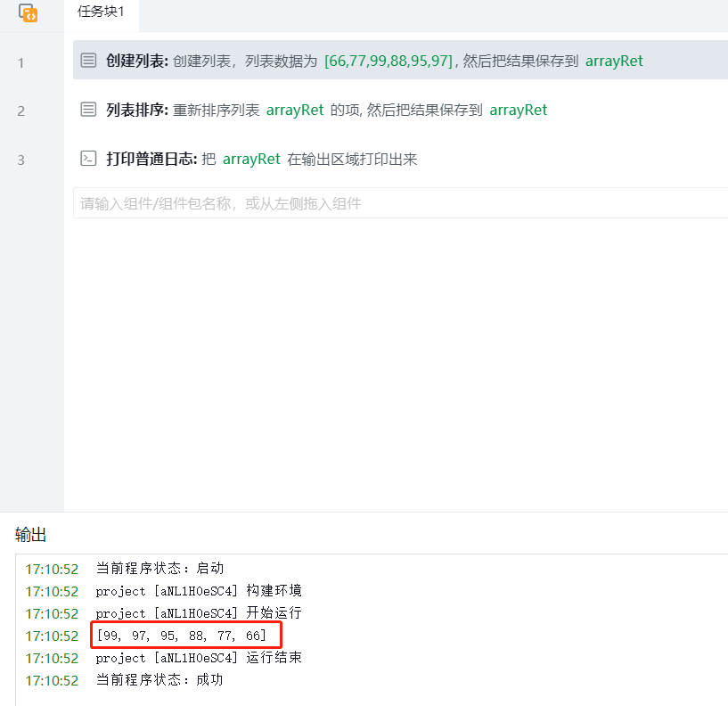Select the 当前程序状态：成功 log entry
This screenshot has width=728, height=706.
(159, 680)
